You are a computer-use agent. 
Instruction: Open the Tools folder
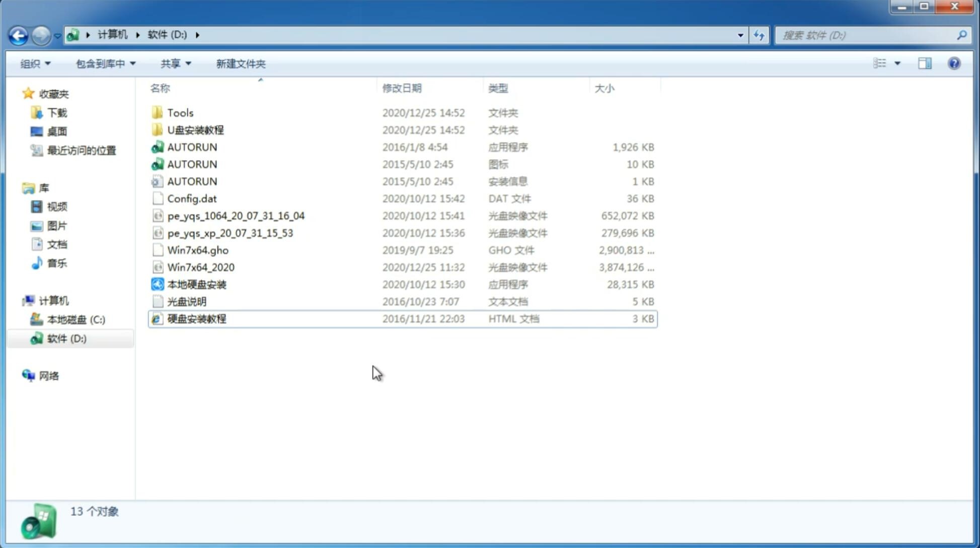click(x=180, y=112)
